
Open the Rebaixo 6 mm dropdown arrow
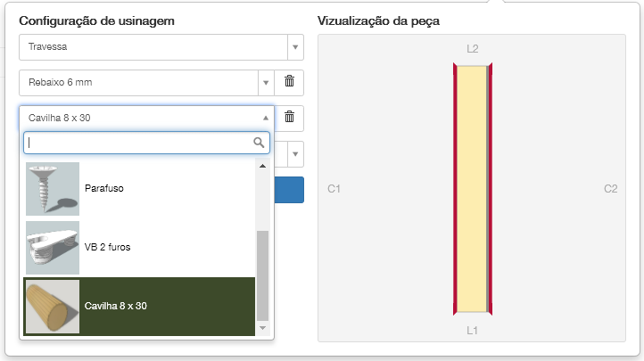pyautogui.click(x=266, y=83)
